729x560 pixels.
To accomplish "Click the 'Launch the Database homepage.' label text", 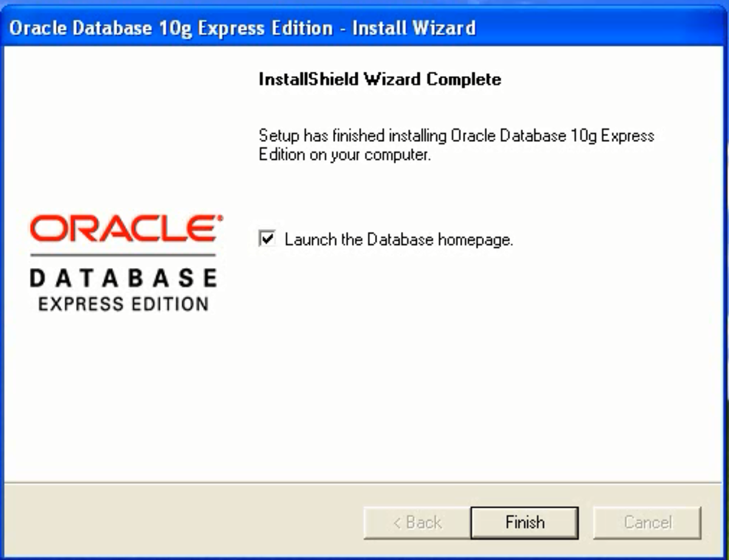I will click(399, 240).
